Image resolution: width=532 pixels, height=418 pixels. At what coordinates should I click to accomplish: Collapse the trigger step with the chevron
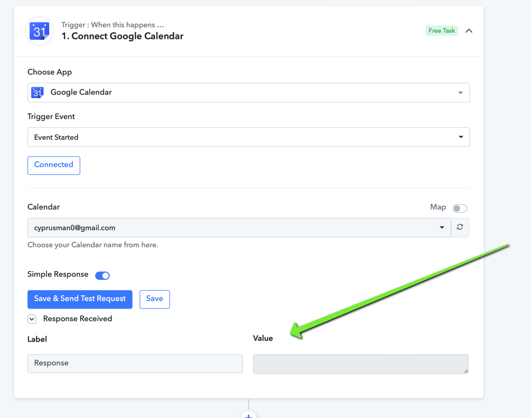tap(468, 31)
